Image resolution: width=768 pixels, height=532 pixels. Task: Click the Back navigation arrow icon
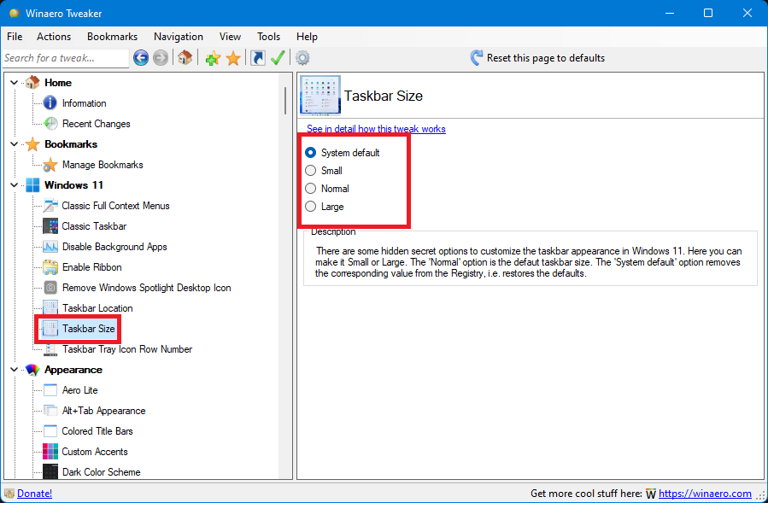pyautogui.click(x=141, y=58)
